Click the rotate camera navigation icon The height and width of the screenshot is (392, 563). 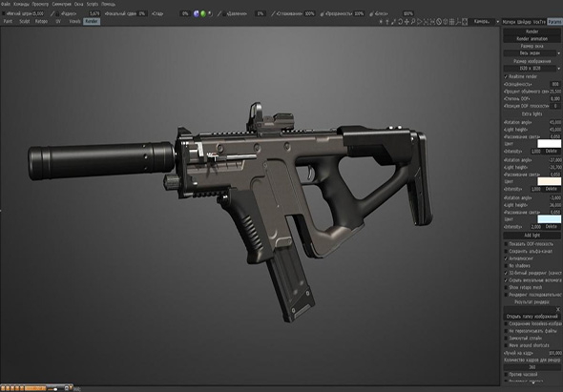click(400, 22)
